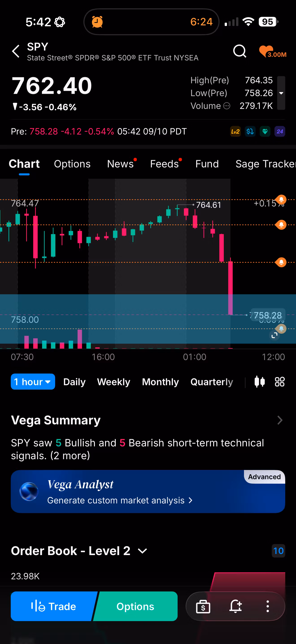Open the search magnifier icon
The width and height of the screenshot is (296, 644).
pyautogui.click(x=239, y=51)
